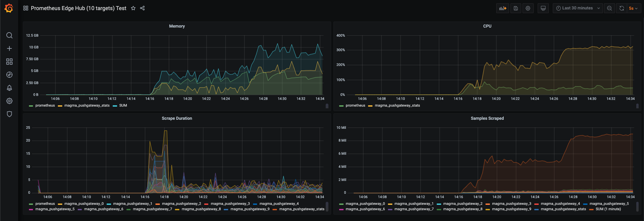644x221 pixels.
Task: Open the Explore compass icon
Action: pos(9,75)
